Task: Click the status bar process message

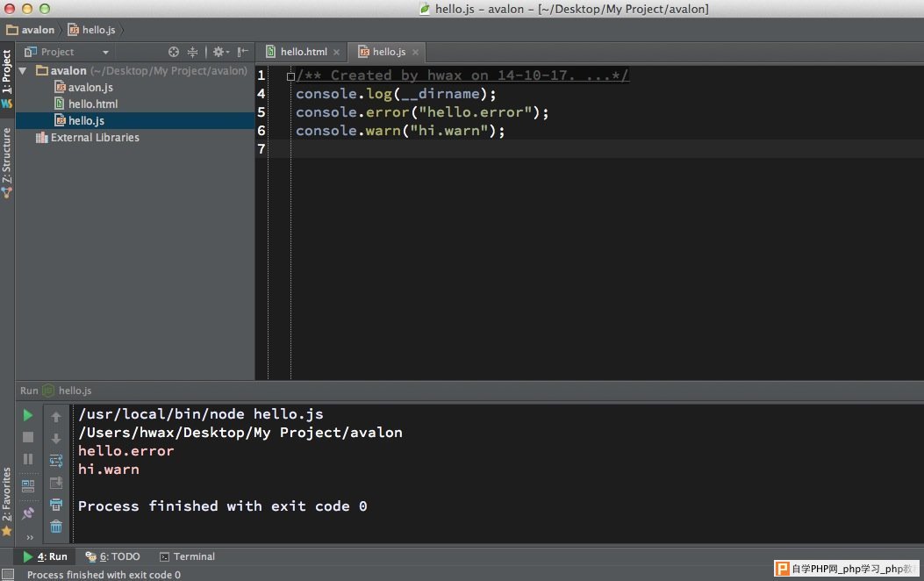Action: tap(104, 575)
